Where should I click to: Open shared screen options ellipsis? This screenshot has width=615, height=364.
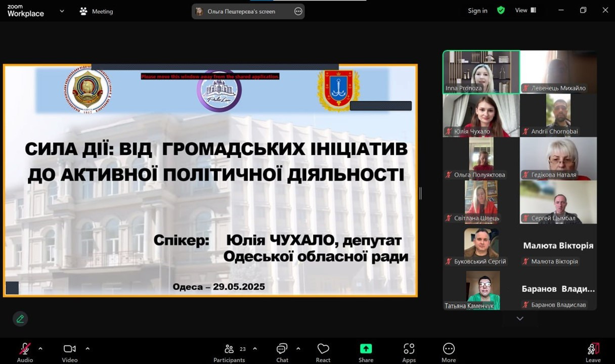pyautogui.click(x=298, y=11)
